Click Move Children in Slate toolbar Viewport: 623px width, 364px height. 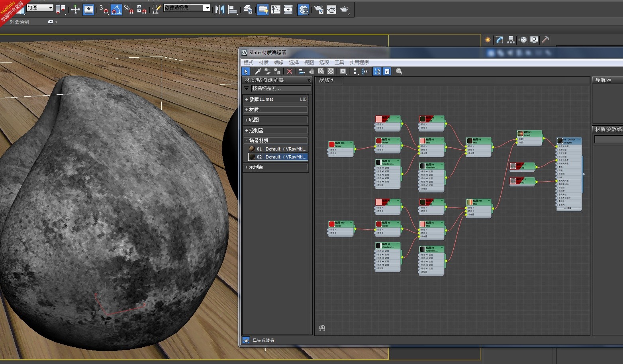coord(302,71)
